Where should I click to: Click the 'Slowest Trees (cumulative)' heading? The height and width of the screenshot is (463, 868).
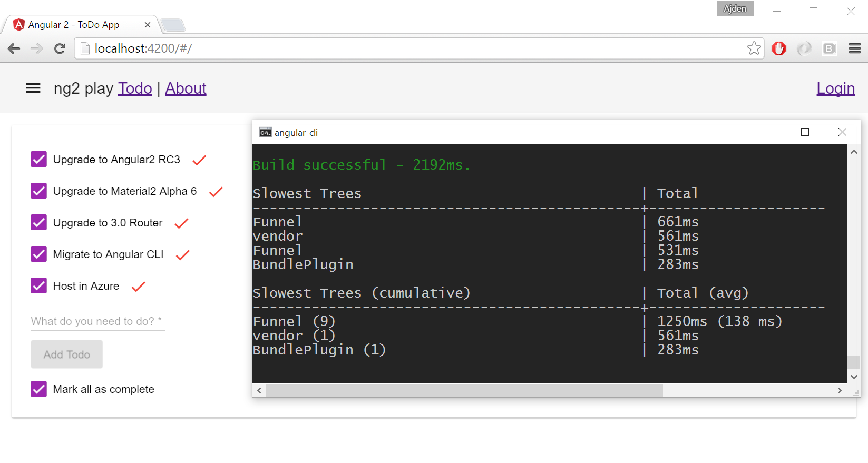pos(362,293)
